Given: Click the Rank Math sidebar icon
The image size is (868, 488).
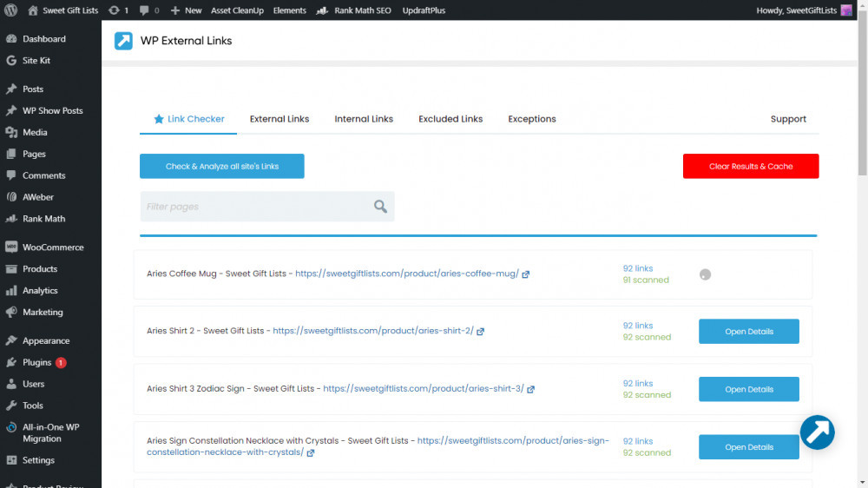Looking at the screenshot, I should coord(11,218).
